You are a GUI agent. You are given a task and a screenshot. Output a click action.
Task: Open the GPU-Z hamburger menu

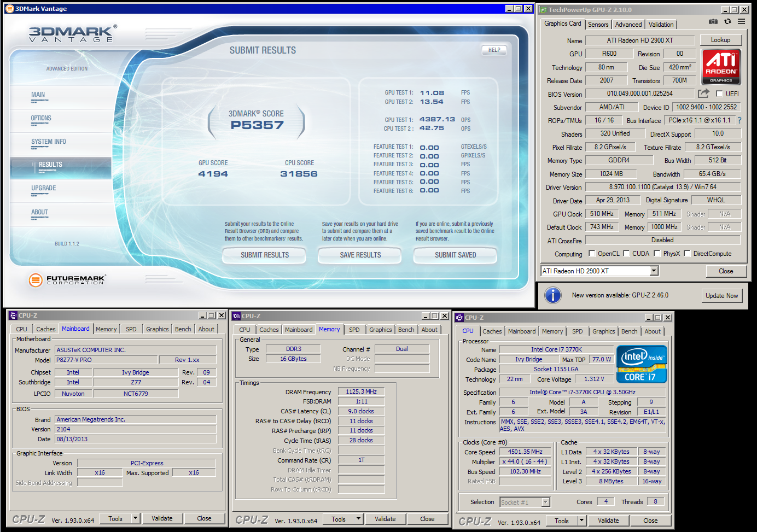[x=741, y=22]
